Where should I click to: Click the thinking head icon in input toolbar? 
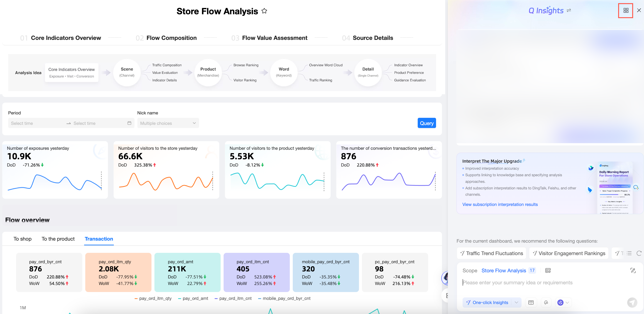[546, 302]
